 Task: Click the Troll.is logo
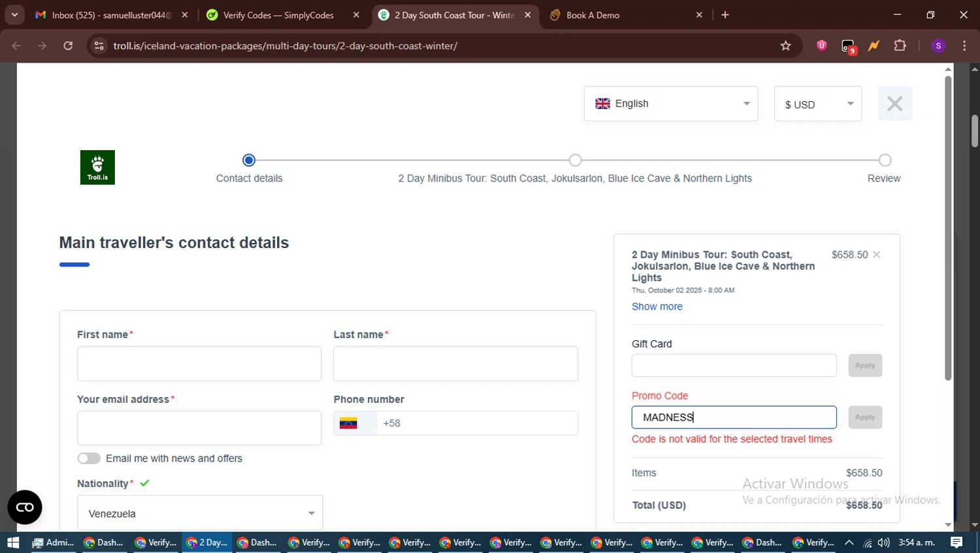tap(97, 167)
